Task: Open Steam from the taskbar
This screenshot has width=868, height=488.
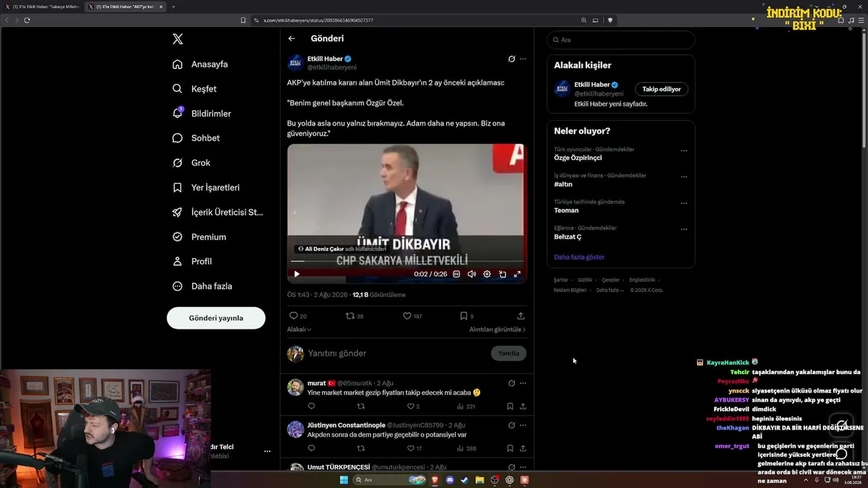Action: [465, 480]
